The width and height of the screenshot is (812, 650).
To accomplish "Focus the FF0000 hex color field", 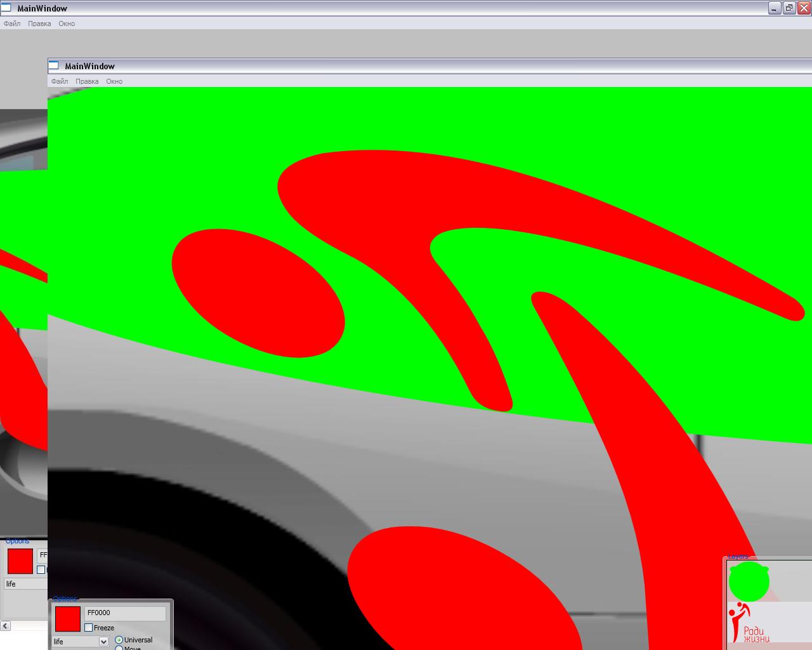I will click(x=125, y=613).
